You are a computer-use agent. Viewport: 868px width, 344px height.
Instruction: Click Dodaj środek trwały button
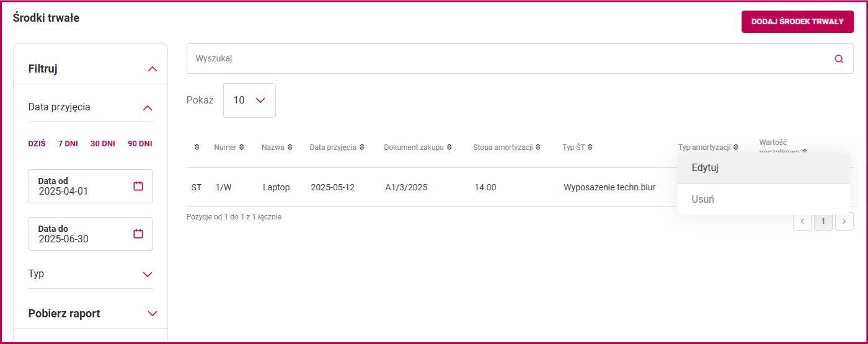point(797,21)
